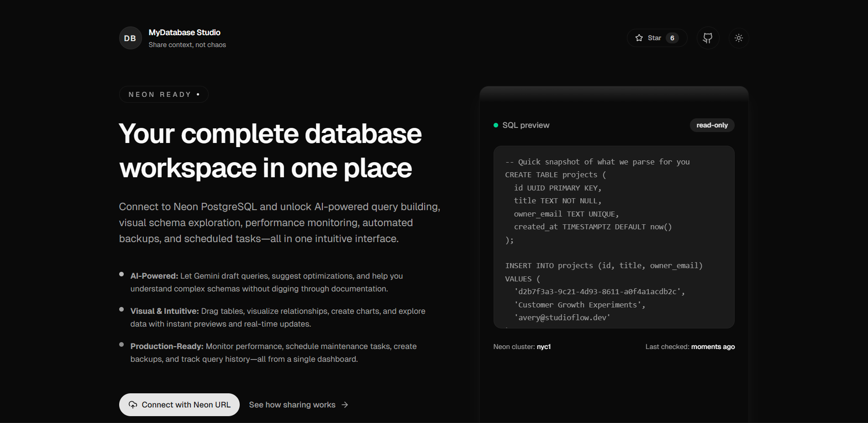The height and width of the screenshot is (423, 868).
Task: Open the GitHub repository icon
Action: pos(707,38)
